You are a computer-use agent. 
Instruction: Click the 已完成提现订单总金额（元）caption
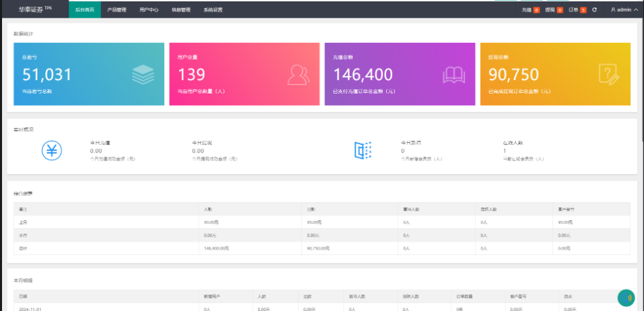520,91
